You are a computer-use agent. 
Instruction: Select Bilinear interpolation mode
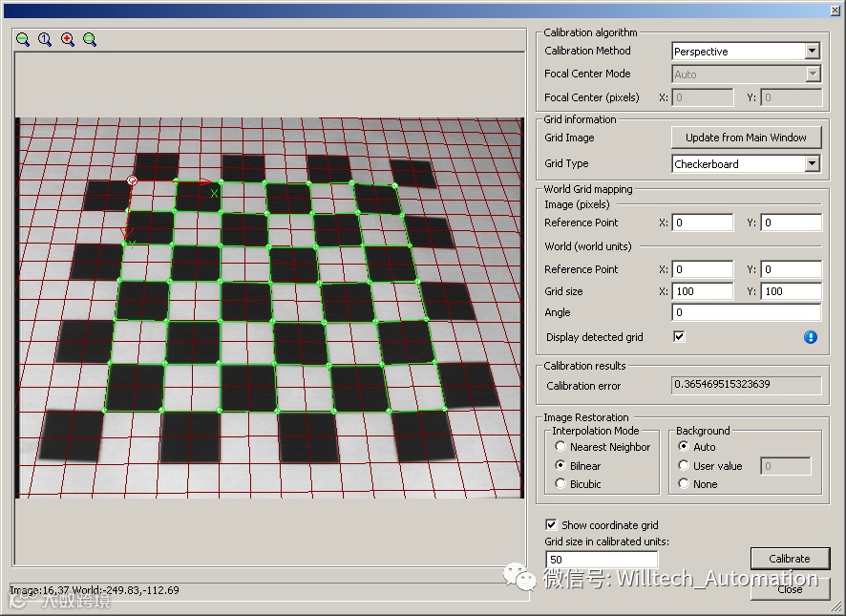(560, 465)
